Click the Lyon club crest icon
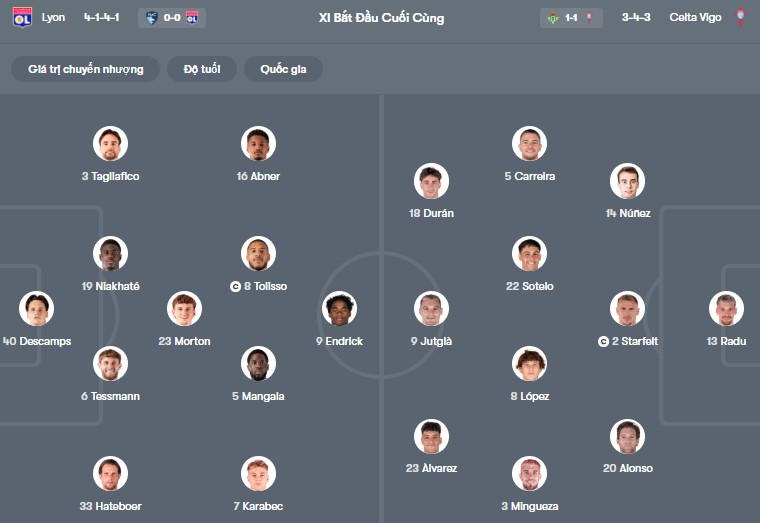This screenshot has height=523, width=760. tap(22, 17)
